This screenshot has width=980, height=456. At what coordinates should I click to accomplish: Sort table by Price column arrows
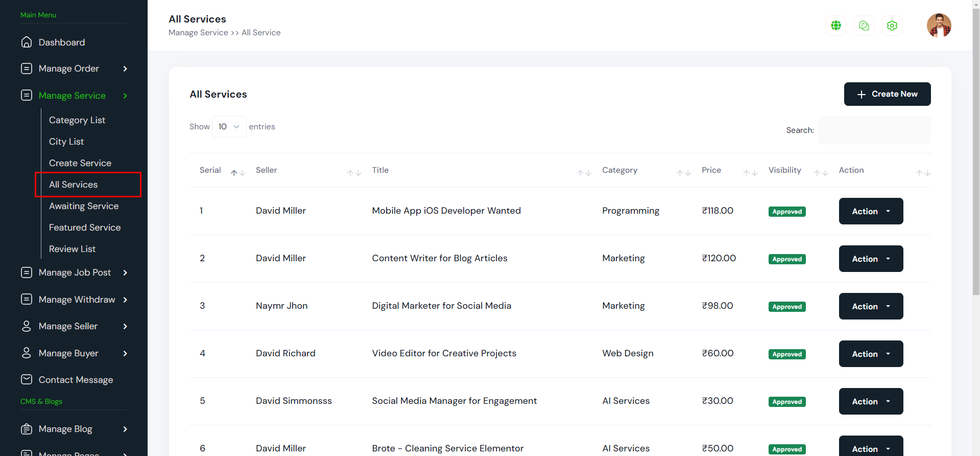pyautogui.click(x=750, y=173)
